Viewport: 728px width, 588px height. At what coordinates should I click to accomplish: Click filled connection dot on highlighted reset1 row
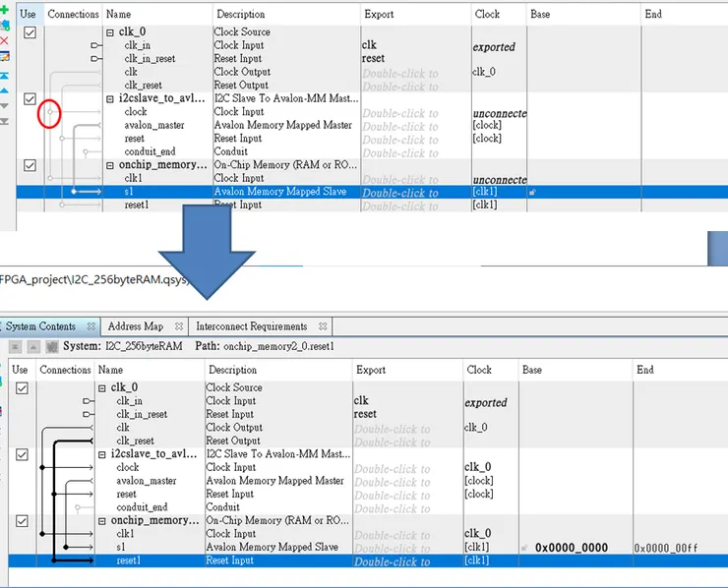pos(54,560)
